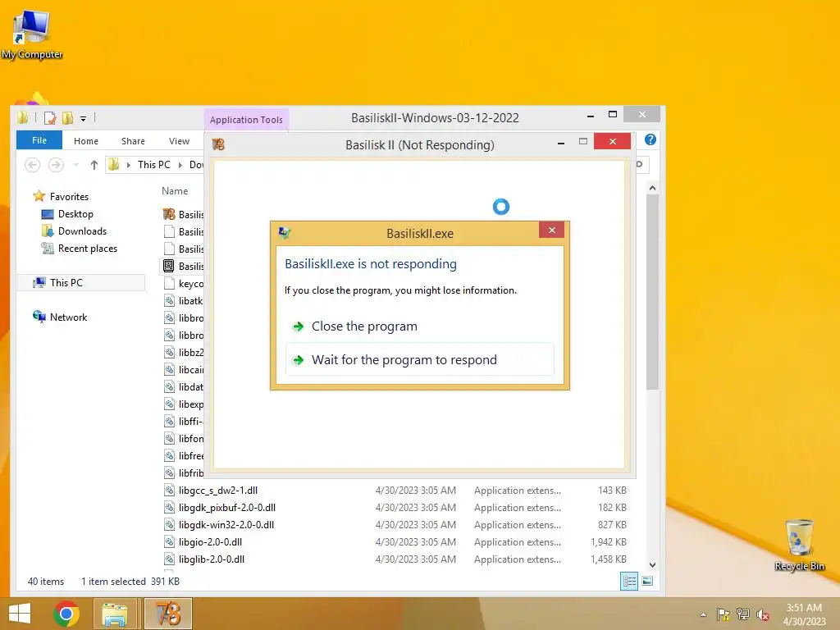840x630 pixels.
Task: Open the Recycle Bin desktop icon
Action: [x=799, y=546]
